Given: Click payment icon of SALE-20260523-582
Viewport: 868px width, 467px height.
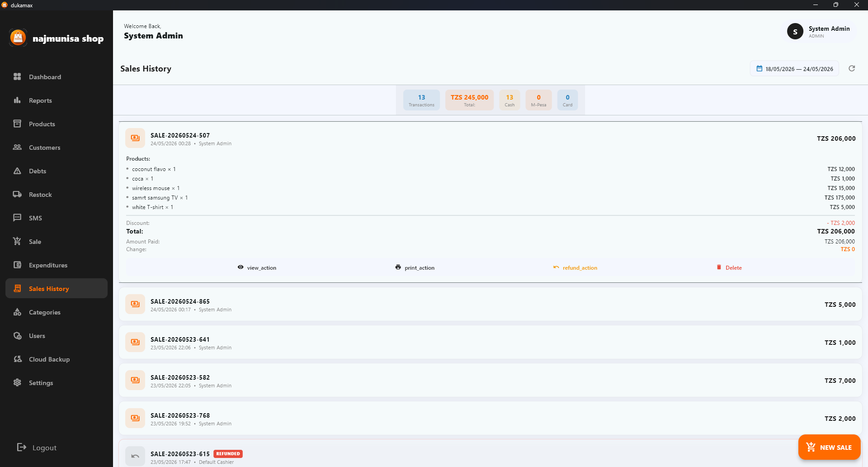Looking at the screenshot, I should click(135, 380).
